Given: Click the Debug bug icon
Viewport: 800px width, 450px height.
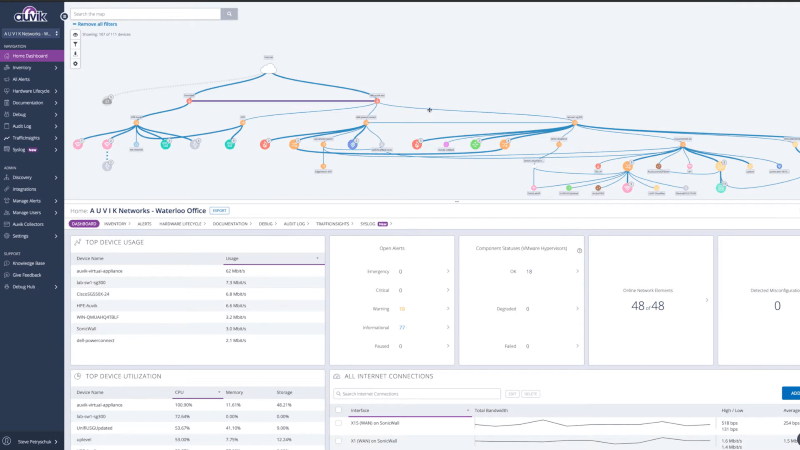Looking at the screenshot, I should (x=7, y=114).
